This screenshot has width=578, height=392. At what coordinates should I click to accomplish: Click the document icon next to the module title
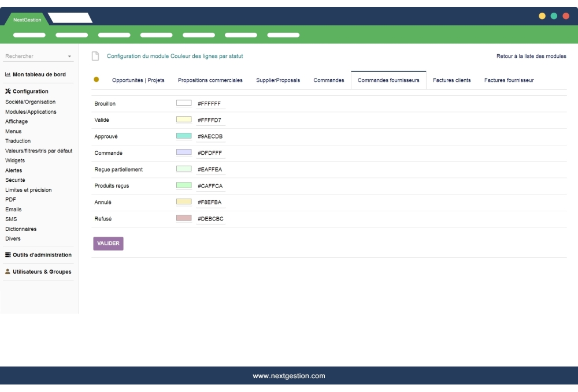click(95, 55)
